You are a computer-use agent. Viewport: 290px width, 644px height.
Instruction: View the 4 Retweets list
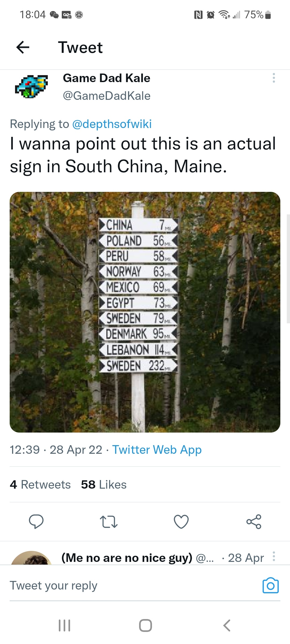click(40, 485)
